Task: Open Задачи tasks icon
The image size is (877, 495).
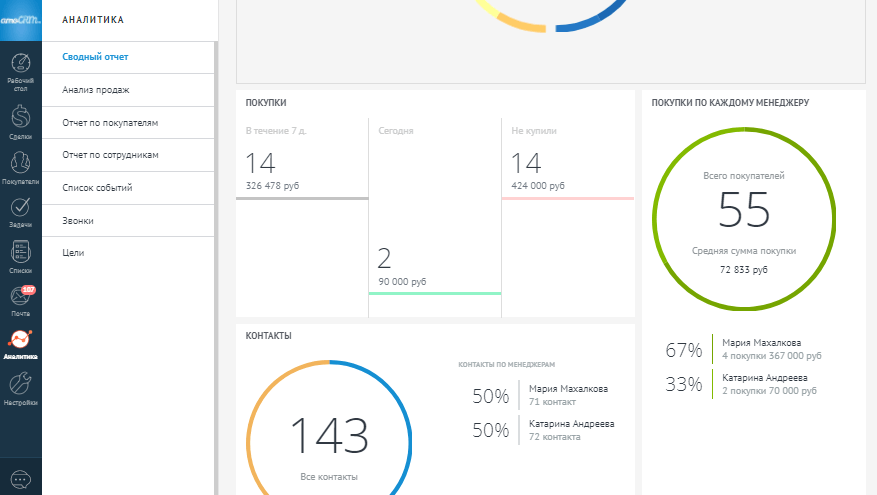Action: tap(20, 210)
